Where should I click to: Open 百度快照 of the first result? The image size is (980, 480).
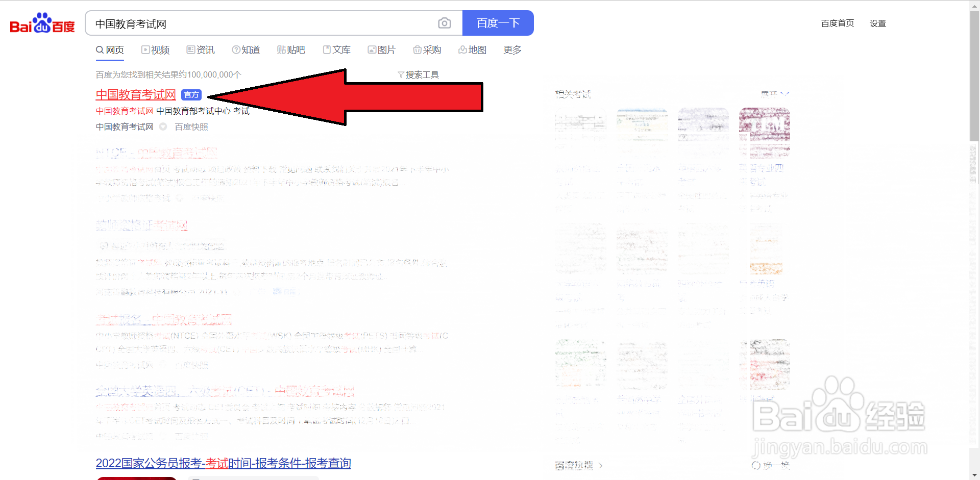pyautogui.click(x=191, y=127)
